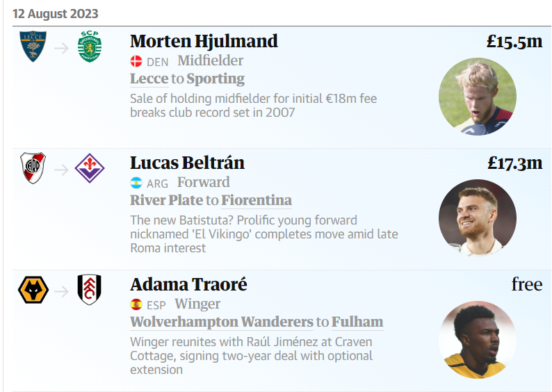Click the Morten Hjulmand name heading
Image resolution: width=552 pixels, height=392 pixels.
[x=204, y=41]
